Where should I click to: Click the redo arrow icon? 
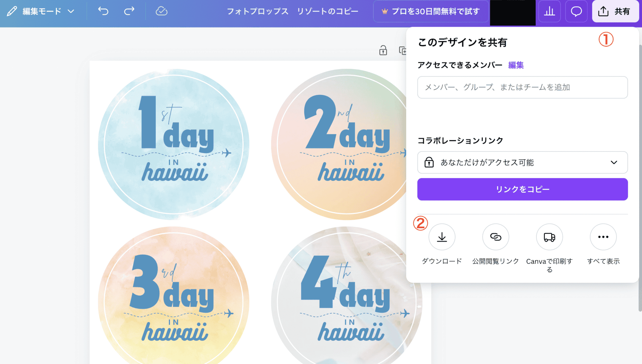click(129, 11)
